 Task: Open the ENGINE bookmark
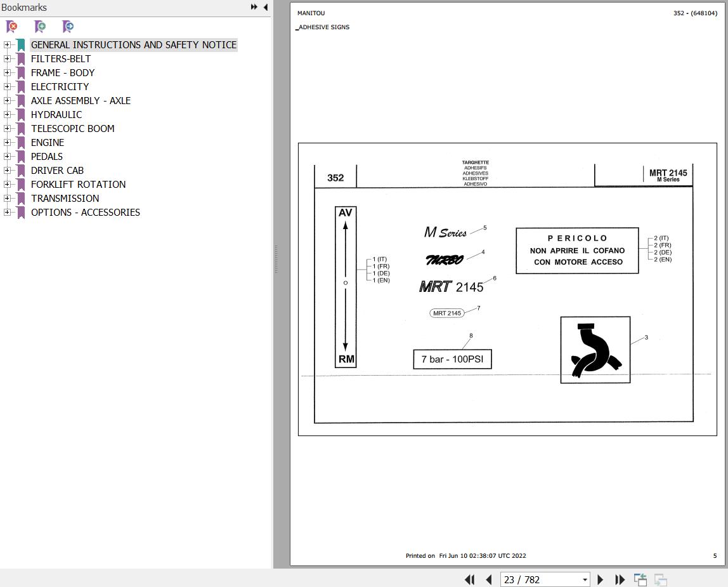(48, 143)
